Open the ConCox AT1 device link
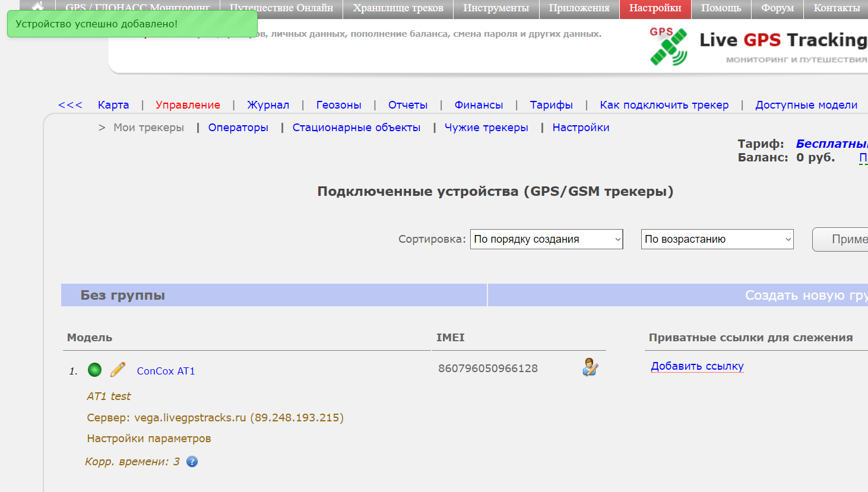868x492 pixels. tap(166, 371)
